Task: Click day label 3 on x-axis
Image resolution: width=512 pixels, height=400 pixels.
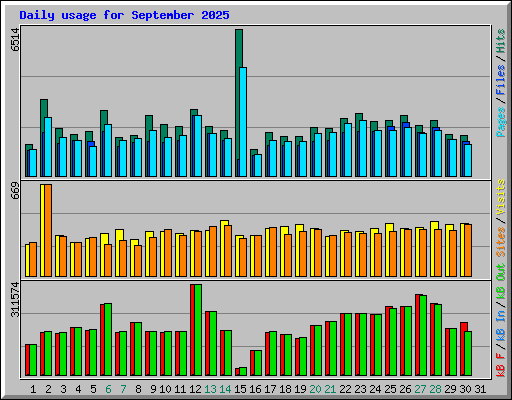Action: pos(63,389)
